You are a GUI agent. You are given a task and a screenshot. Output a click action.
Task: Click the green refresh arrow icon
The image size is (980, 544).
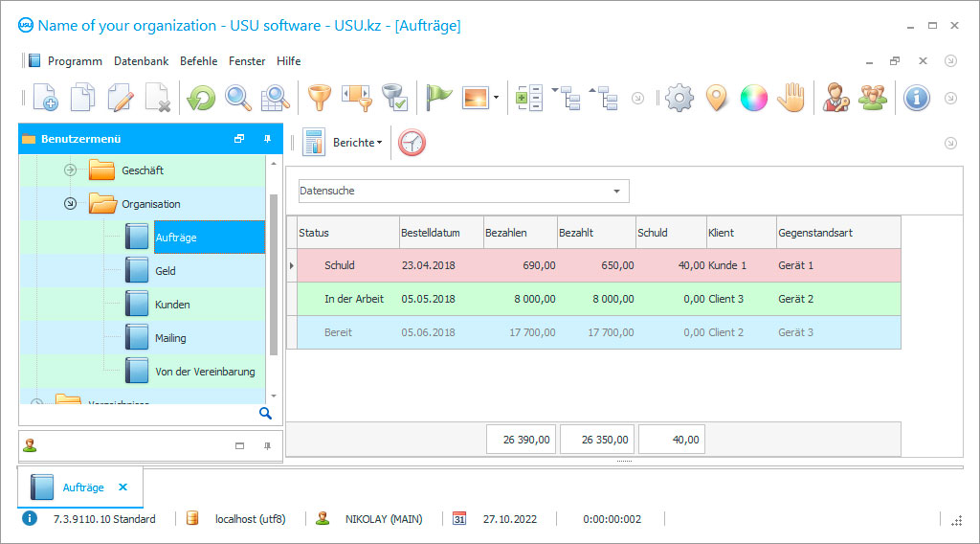[201, 99]
